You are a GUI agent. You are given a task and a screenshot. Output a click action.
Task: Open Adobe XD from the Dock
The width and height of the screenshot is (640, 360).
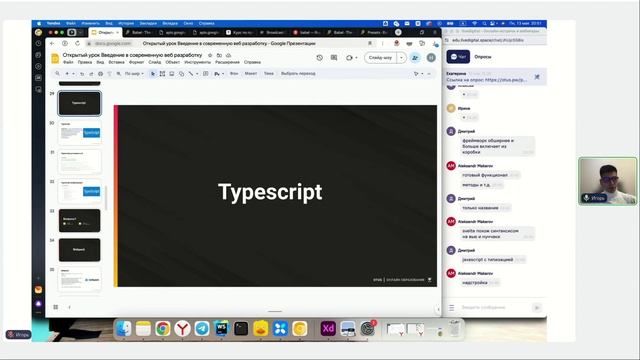(x=328, y=329)
